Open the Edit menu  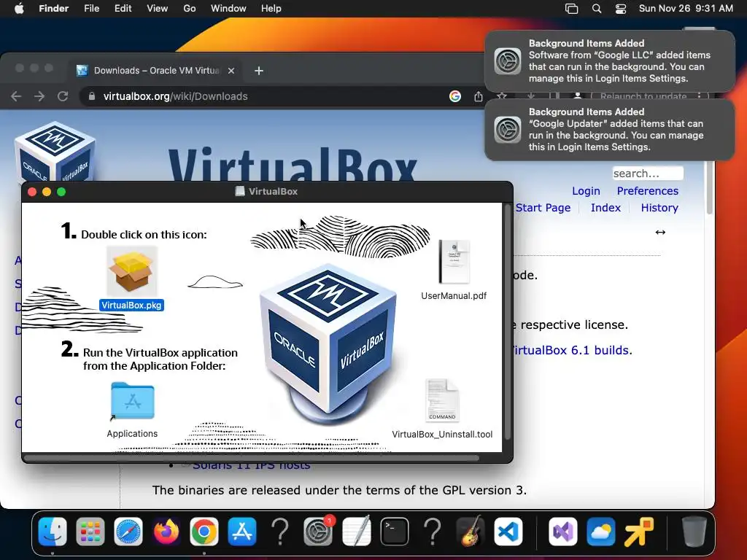coord(123,9)
